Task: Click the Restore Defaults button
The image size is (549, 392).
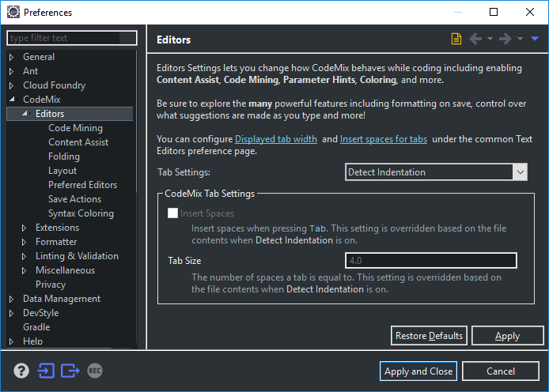Action: pos(429,336)
